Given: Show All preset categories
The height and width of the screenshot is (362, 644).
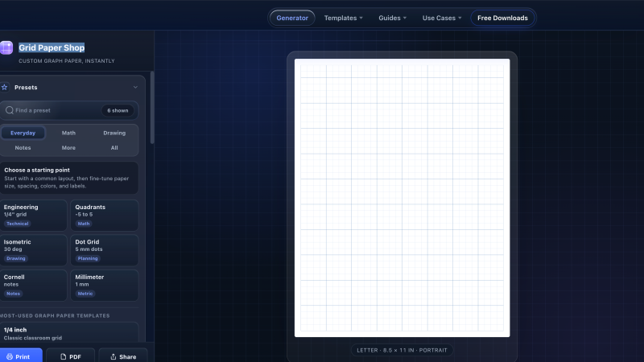Looking at the screenshot, I should [114, 148].
